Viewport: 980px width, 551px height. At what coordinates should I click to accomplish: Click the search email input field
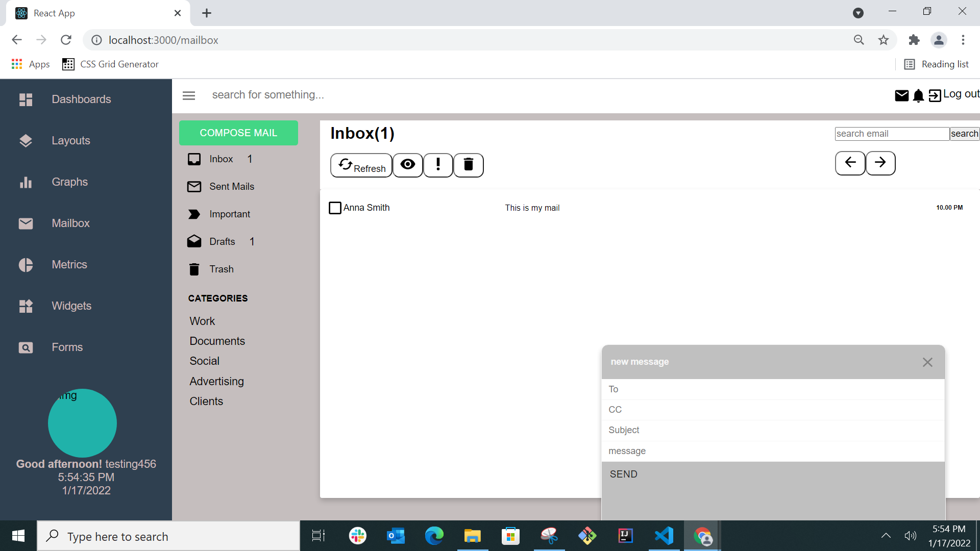pyautogui.click(x=893, y=133)
